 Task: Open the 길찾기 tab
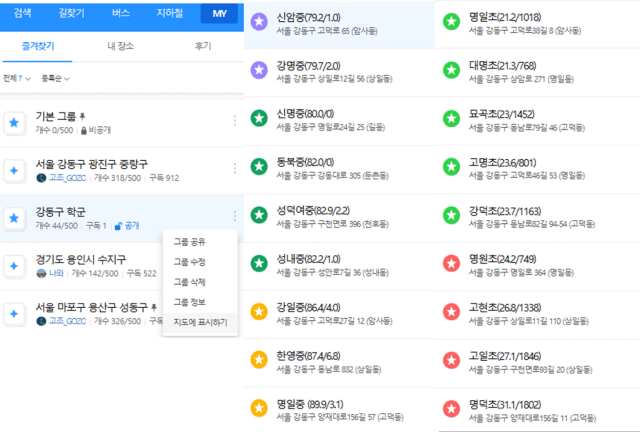tap(71, 13)
